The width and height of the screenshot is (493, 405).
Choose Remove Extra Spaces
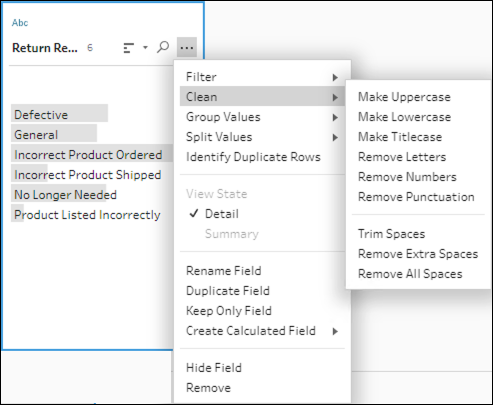(418, 254)
